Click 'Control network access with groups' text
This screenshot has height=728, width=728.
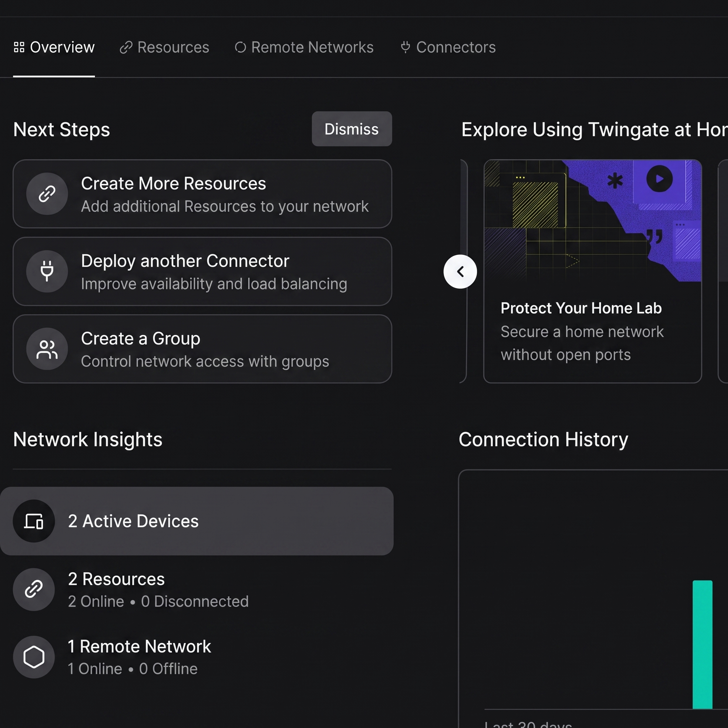(x=205, y=362)
